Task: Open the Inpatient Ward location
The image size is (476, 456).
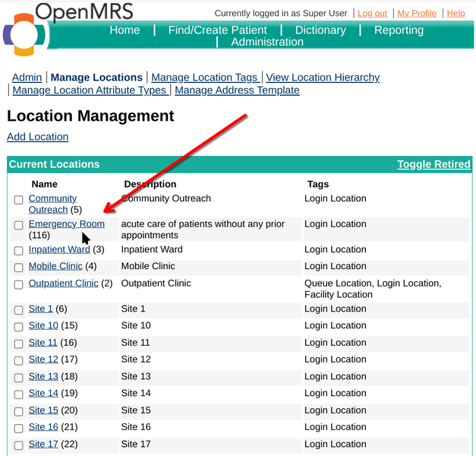Action: pyautogui.click(x=59, y=249)
